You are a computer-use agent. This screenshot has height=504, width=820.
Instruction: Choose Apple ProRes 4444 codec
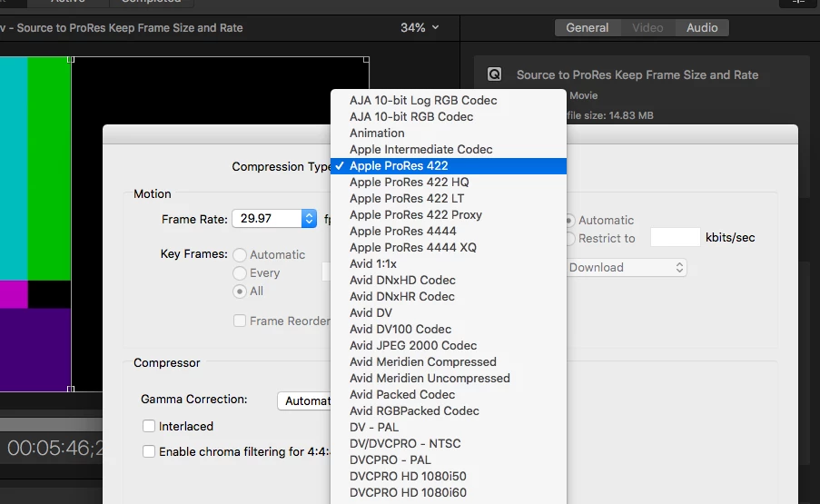pyautogui.click(x=449, y=231)
